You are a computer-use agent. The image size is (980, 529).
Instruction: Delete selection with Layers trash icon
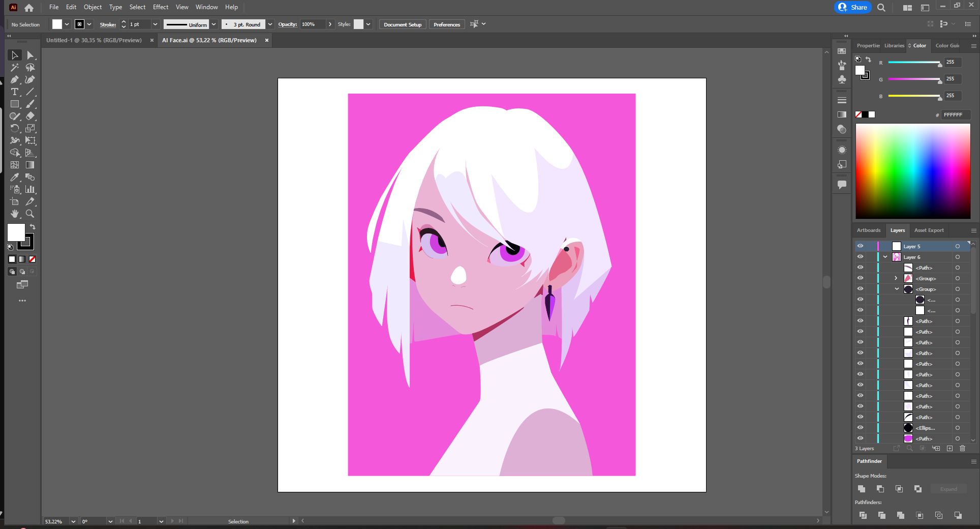coord(962,448)
